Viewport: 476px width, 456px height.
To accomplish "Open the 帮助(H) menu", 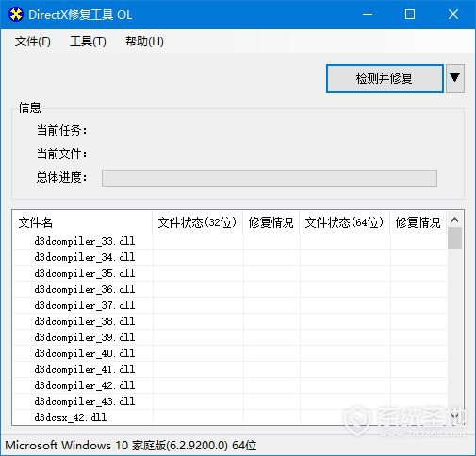I will (x=144, y=41).
